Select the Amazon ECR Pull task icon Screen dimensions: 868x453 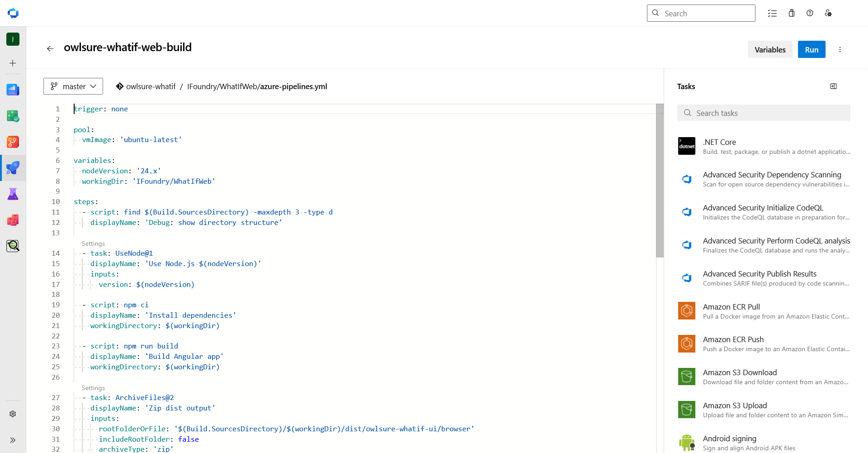[x=687, y=310]
